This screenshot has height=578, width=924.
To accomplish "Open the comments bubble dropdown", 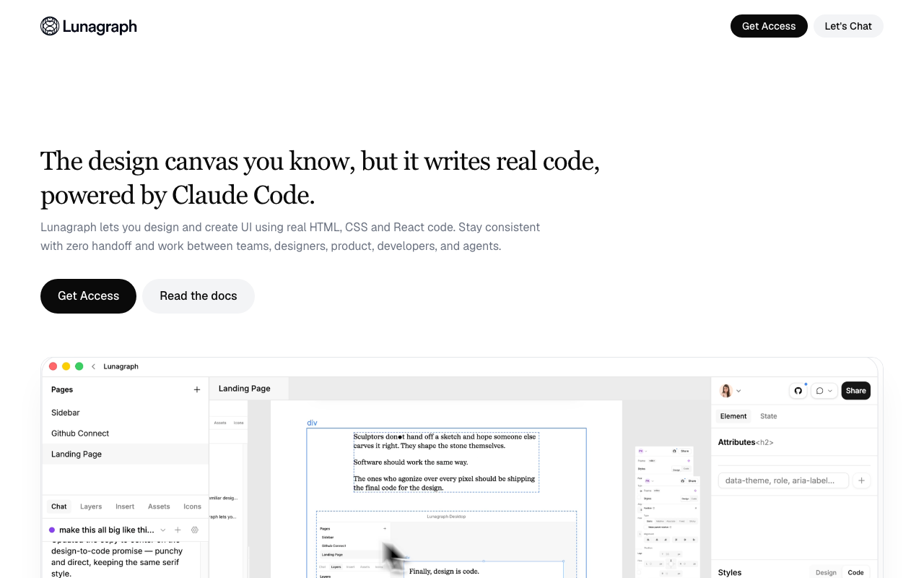I will tap(824, 391).
